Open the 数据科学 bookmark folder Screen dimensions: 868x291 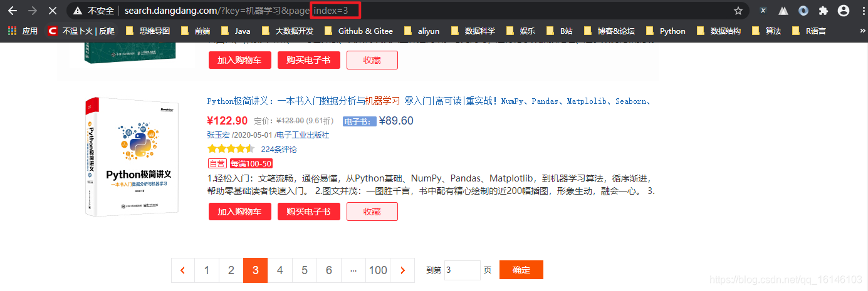(473, 31)
